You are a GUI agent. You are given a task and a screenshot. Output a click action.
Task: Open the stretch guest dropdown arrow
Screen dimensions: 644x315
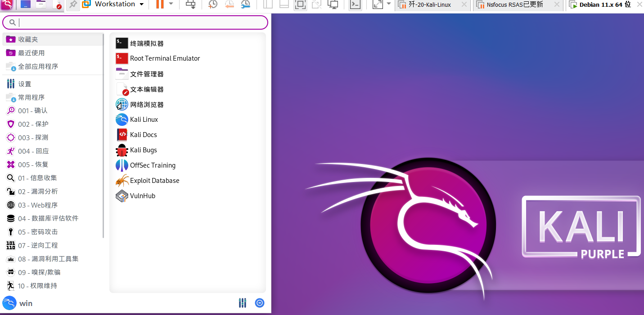(389, 4)
